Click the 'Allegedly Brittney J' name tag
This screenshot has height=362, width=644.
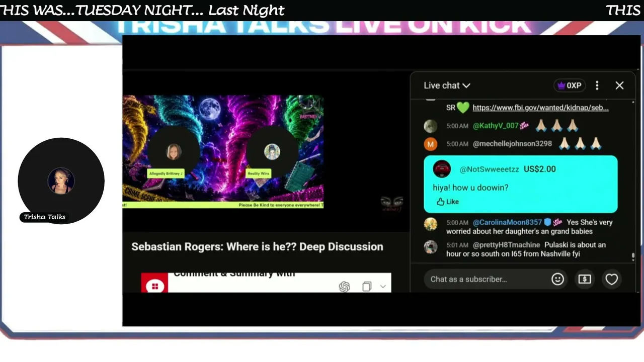pyautogui.click(x=166, y=173)
